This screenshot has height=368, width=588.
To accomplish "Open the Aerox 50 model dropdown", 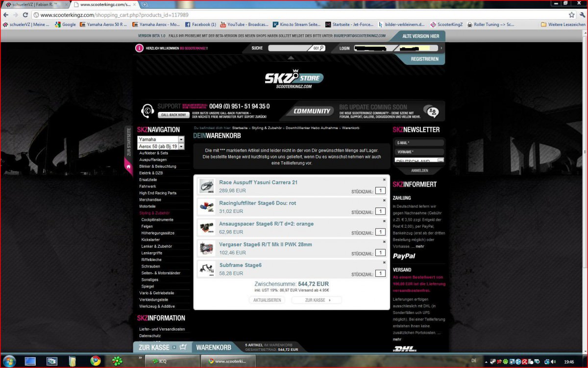I will tap(161, 146).
